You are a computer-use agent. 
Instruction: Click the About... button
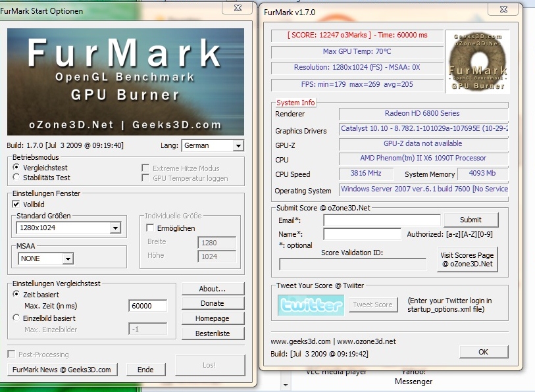(x=213, y=289)
